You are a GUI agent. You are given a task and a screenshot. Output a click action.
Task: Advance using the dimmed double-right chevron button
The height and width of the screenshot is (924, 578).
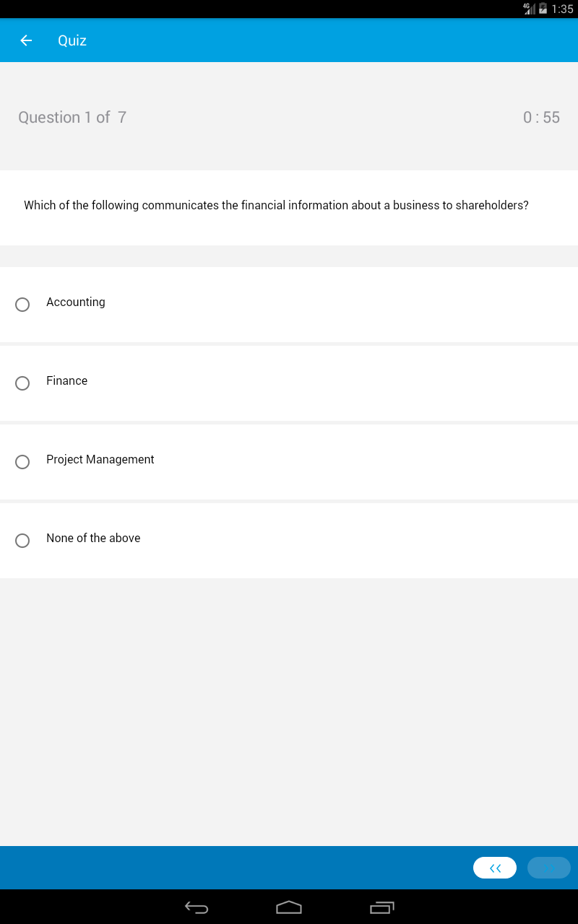point(549,868)
